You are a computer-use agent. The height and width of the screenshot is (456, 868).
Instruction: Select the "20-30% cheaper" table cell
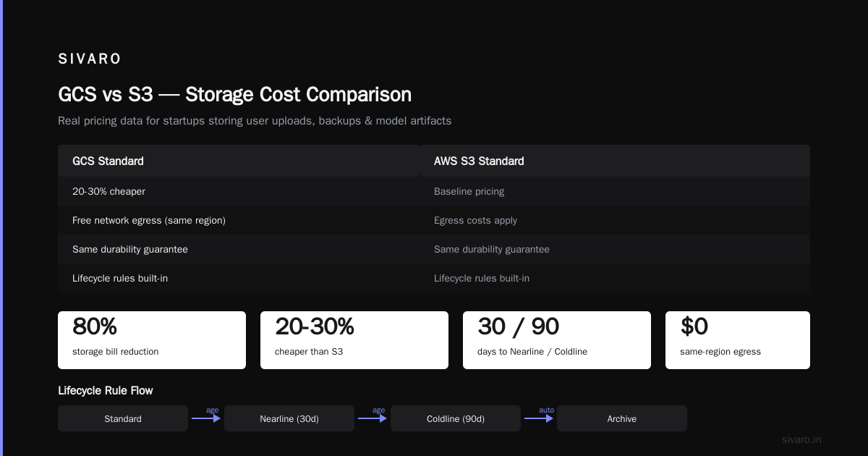[x=239, y=191]
